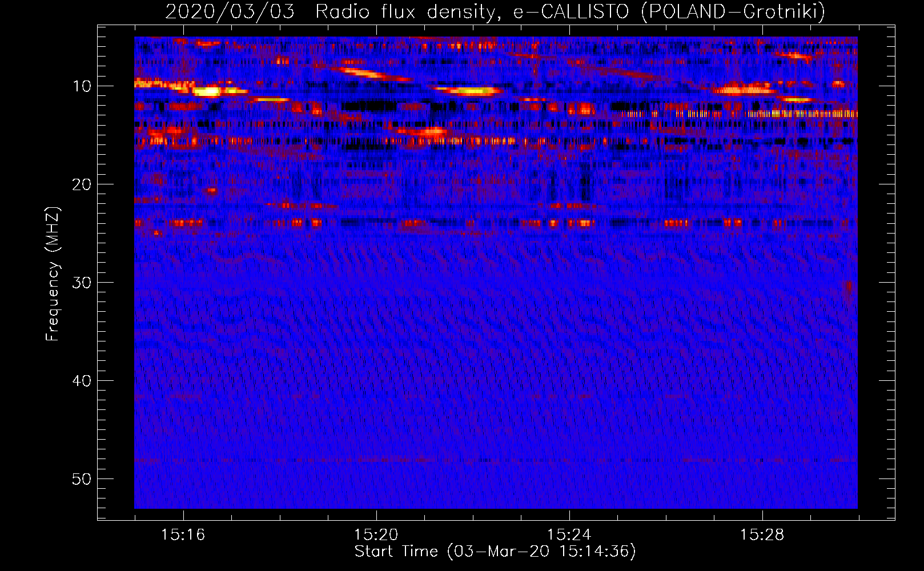Click the 15:20 time axis label

[376, 535]
